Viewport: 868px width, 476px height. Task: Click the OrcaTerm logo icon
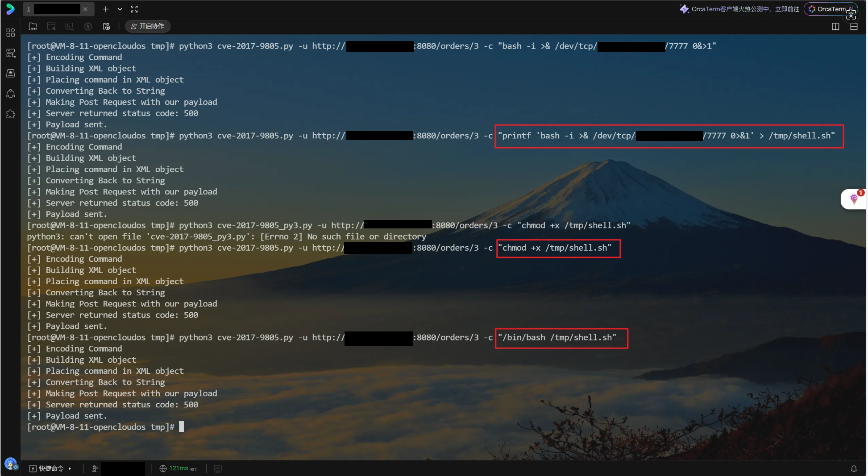click(10, 9)
